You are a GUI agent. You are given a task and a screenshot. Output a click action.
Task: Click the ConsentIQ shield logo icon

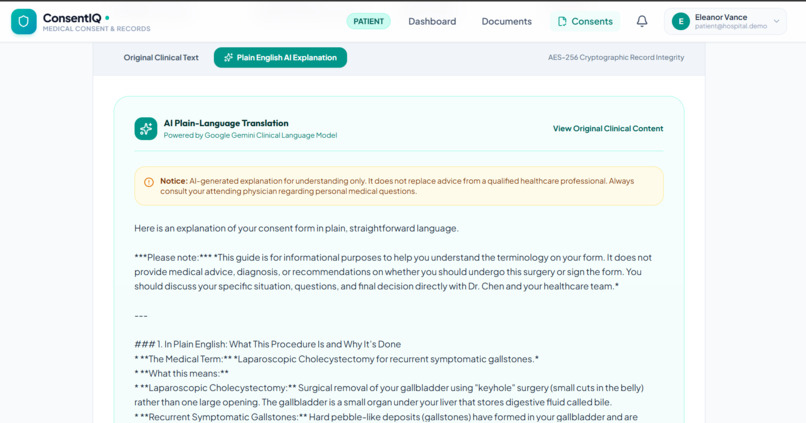24,22
